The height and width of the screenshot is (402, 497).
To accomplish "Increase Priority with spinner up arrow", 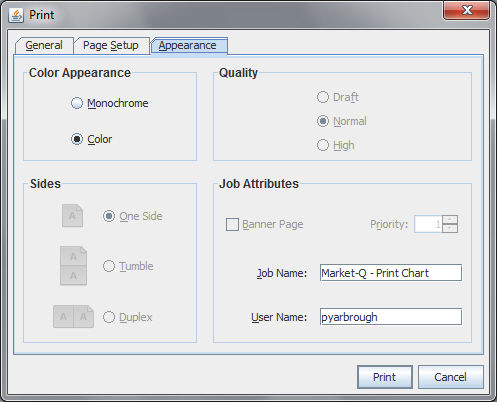I will (450, 220).
